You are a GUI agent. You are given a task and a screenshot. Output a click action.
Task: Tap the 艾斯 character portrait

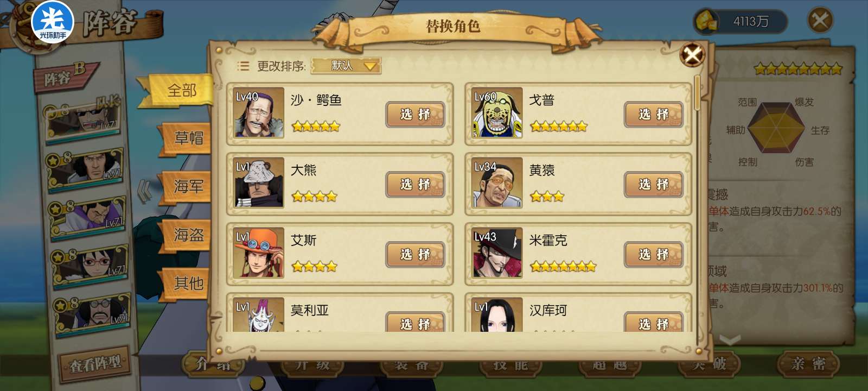tap(259, 253)
